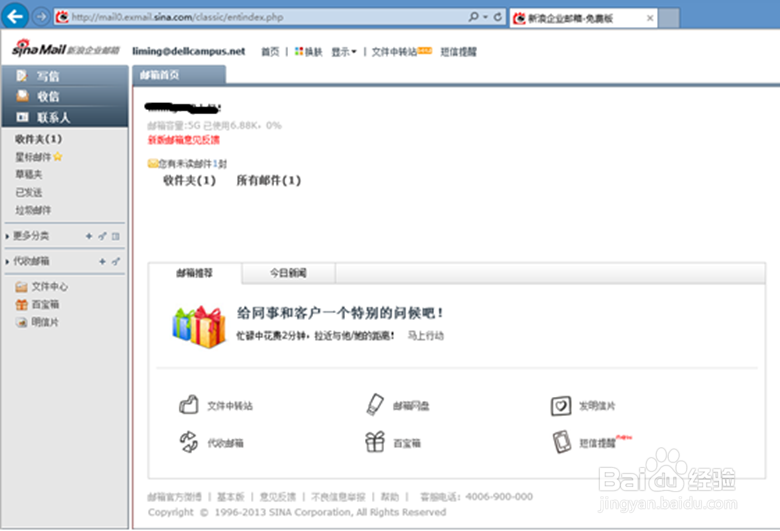The width and height of the screenshot is (780, 531).
Task: Click the 邮箱官方微博 footer link
Action: (175, 497)
